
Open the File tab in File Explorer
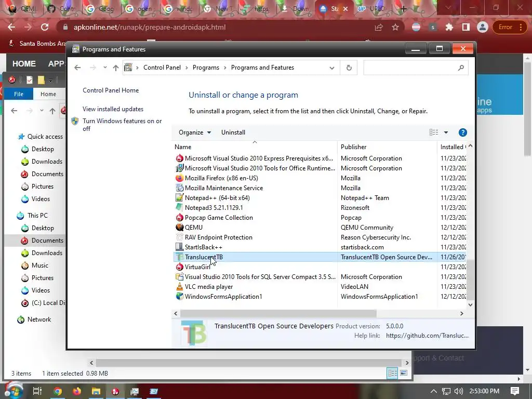(x=19, y=94)
